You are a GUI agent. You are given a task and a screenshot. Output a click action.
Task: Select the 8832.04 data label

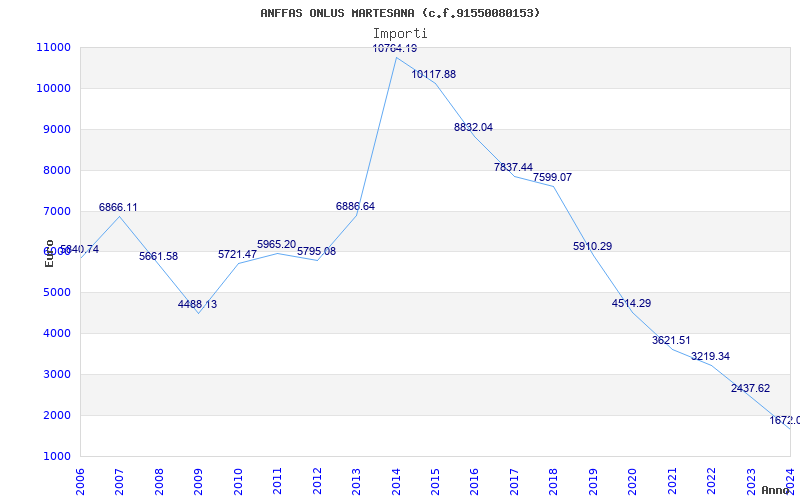pos(473,128)
